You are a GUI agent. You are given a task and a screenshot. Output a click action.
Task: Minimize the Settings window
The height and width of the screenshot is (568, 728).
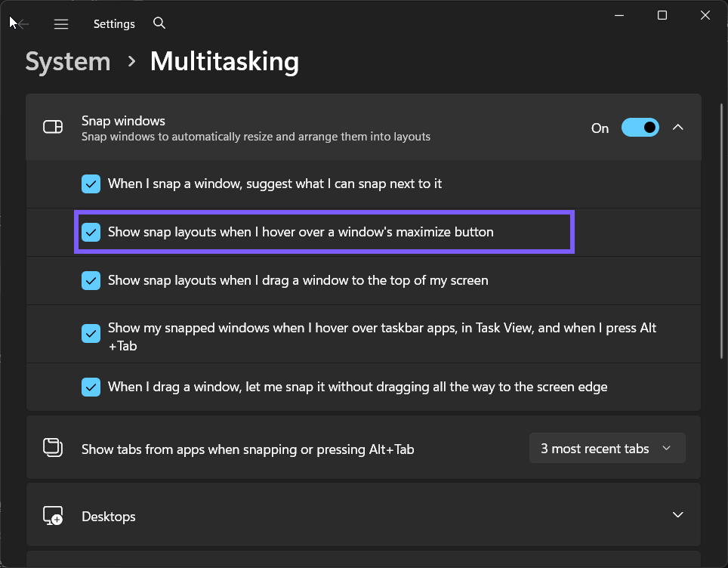coord(619,15)
